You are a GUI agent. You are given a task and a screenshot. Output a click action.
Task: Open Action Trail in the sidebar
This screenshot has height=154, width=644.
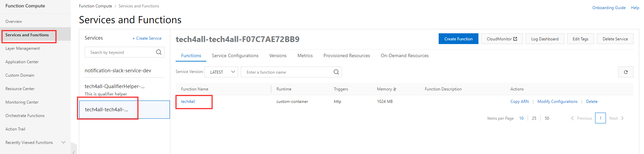click(x=15, y=129)
